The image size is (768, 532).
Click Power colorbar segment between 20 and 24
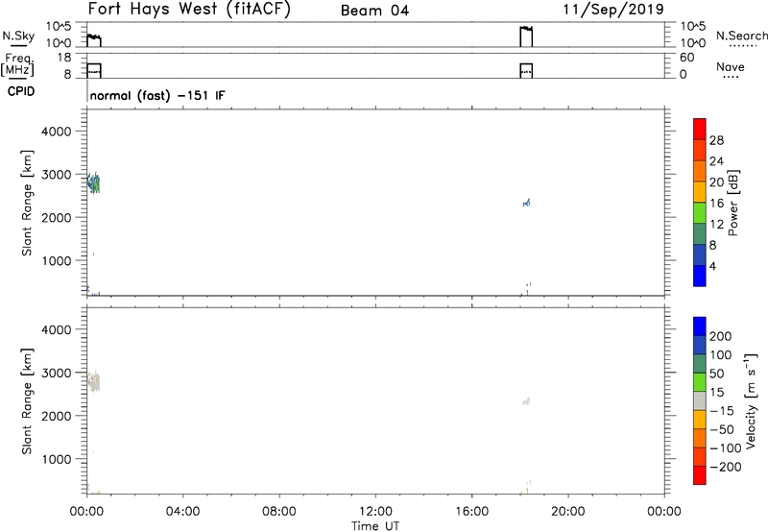(700, 171)
